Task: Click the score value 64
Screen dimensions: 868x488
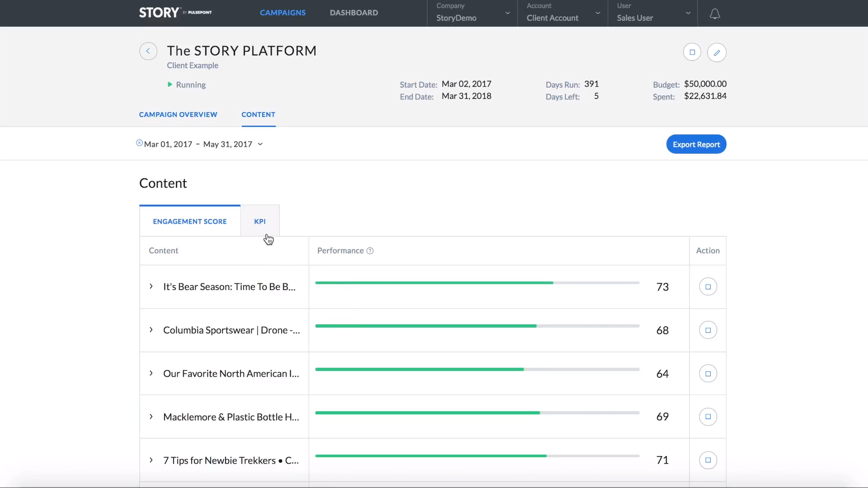Action: coord(662,374)
